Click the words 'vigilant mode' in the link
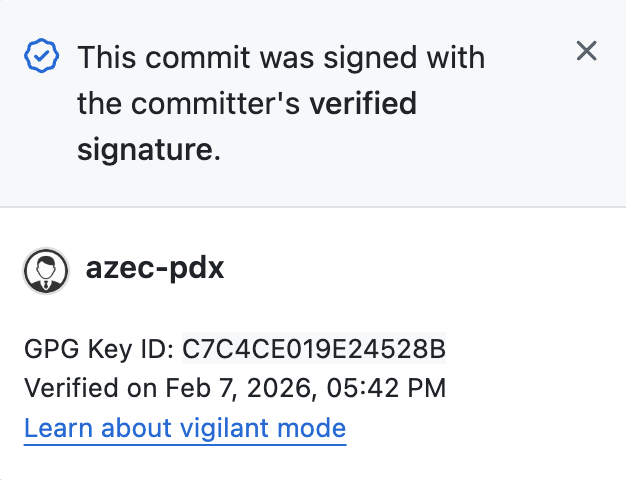Viewport: 626px width, 480px height. click(x=264, y=429)
